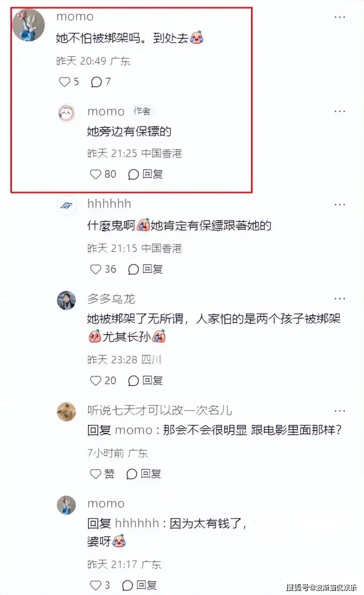The image size is (364, 595).
Task: Like 多多乌龙's comment with 20 likes
Action: pyautogui.click(x=95, y=380)
